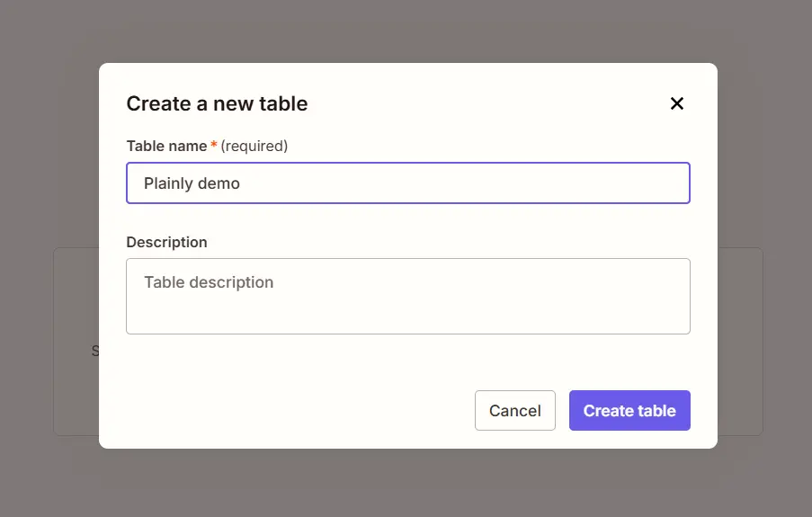Close the Create a new table dialog

pyautogui.click(x=677, y=103)
